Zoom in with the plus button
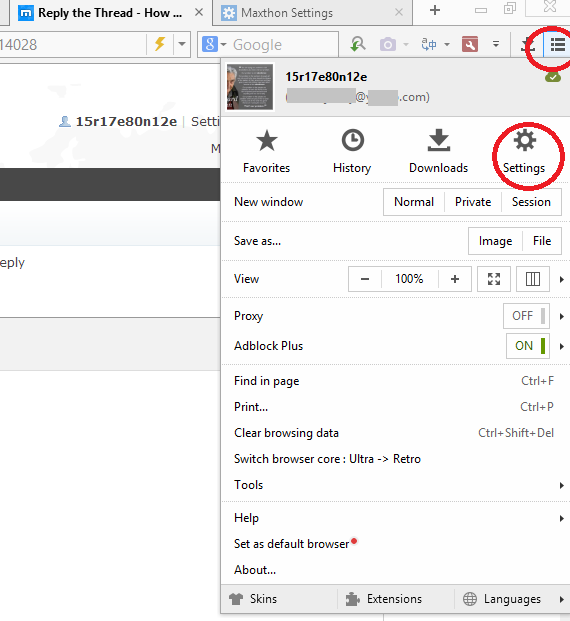 [455, 279]
